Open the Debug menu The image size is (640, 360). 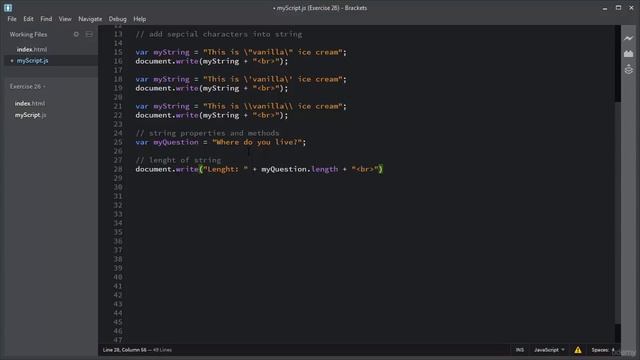tap(118, 19)
